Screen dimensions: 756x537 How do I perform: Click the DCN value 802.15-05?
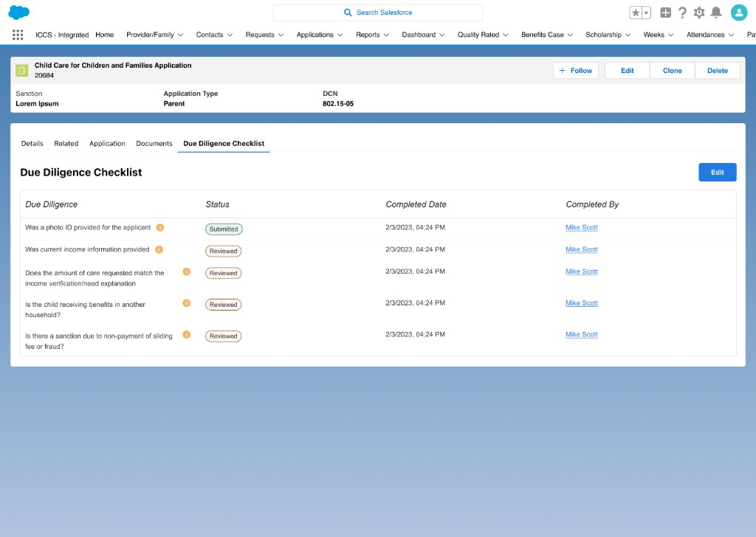tap(338, 103)
